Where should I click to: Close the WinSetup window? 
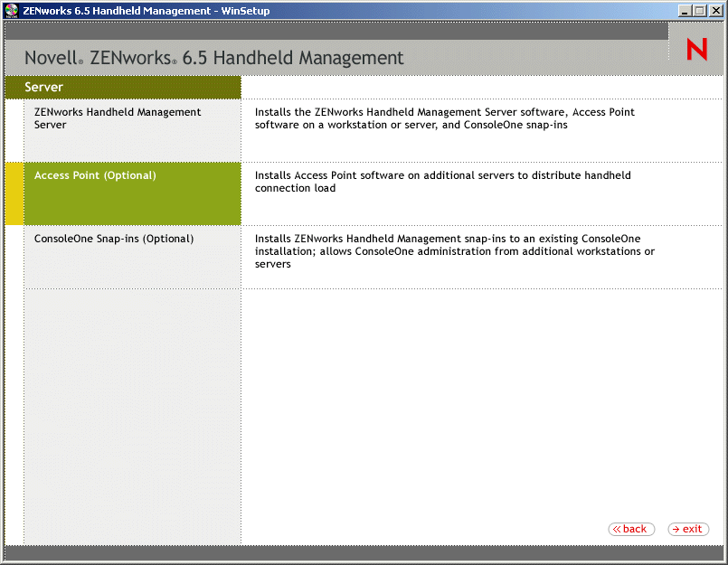coord(716,10)
